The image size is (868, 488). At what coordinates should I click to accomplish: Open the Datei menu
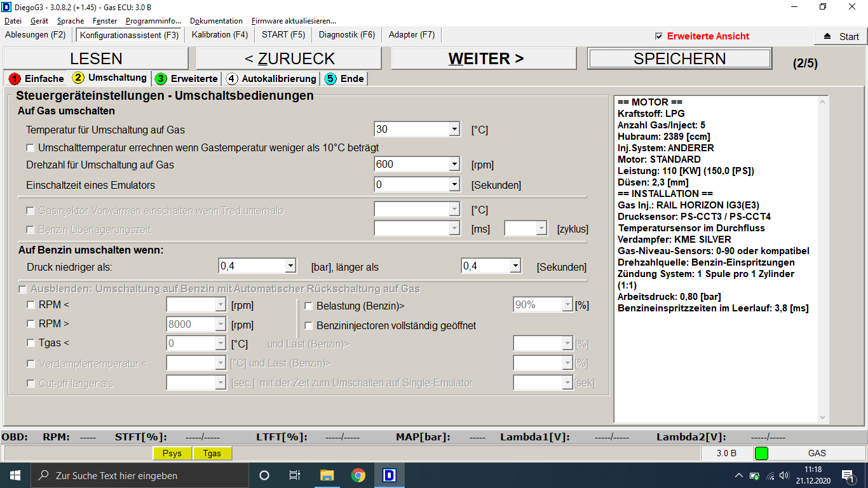13,21
